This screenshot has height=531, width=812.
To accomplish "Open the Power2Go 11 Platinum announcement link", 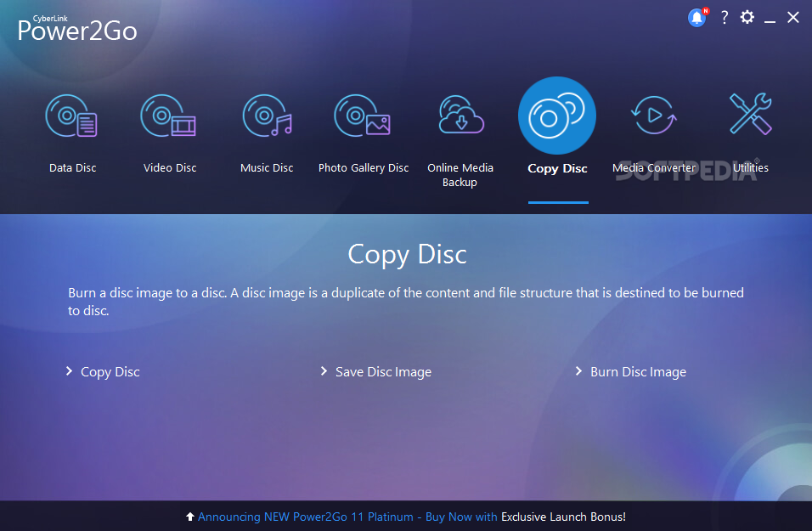I will point(347,517).
